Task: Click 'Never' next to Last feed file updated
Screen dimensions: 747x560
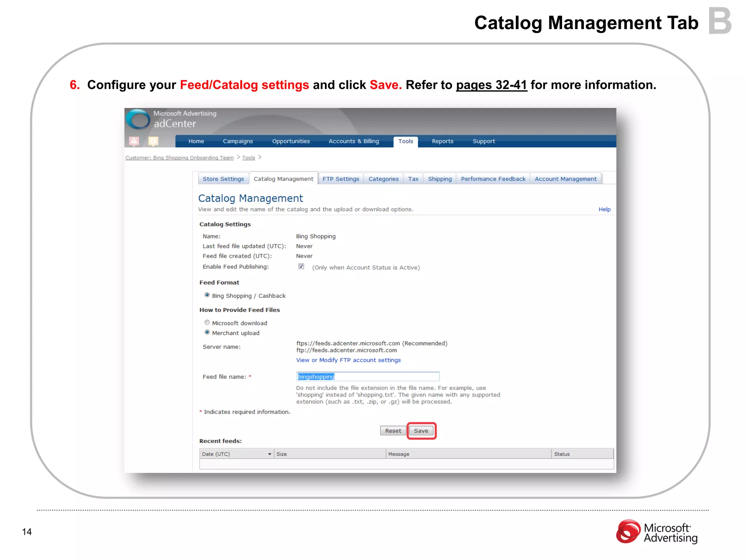Action: 304,246
